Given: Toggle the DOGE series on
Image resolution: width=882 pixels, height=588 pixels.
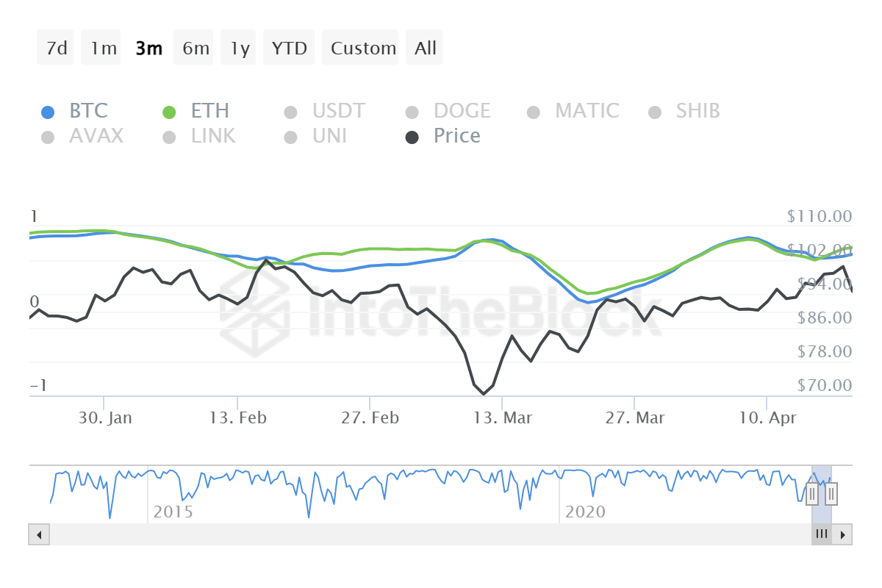Looking at the screenshot, I should point(413,110).
